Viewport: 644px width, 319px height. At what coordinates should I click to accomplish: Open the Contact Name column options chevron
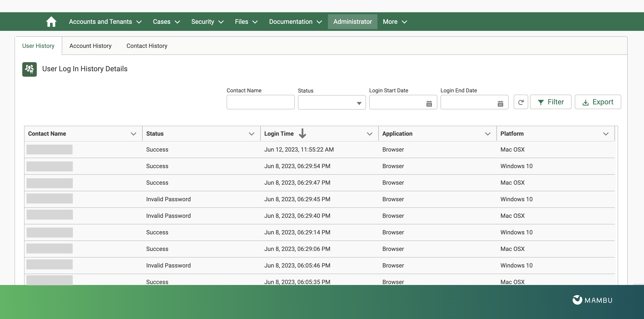[133, 134]
